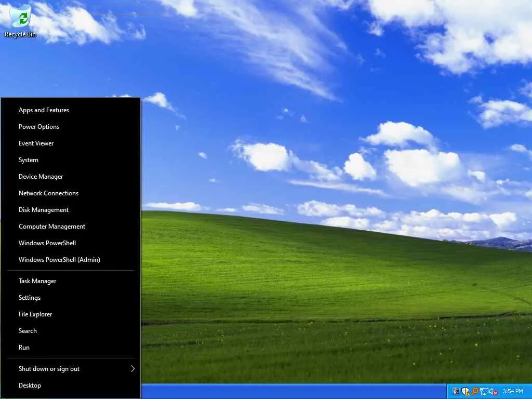Select Network Connections entry

(71, 193)
